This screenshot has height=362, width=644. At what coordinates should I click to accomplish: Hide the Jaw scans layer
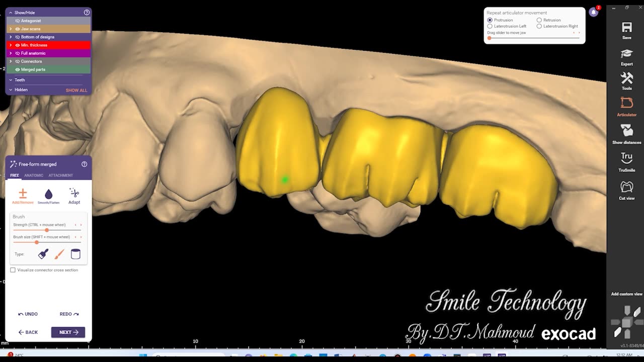tap(18, 29)
